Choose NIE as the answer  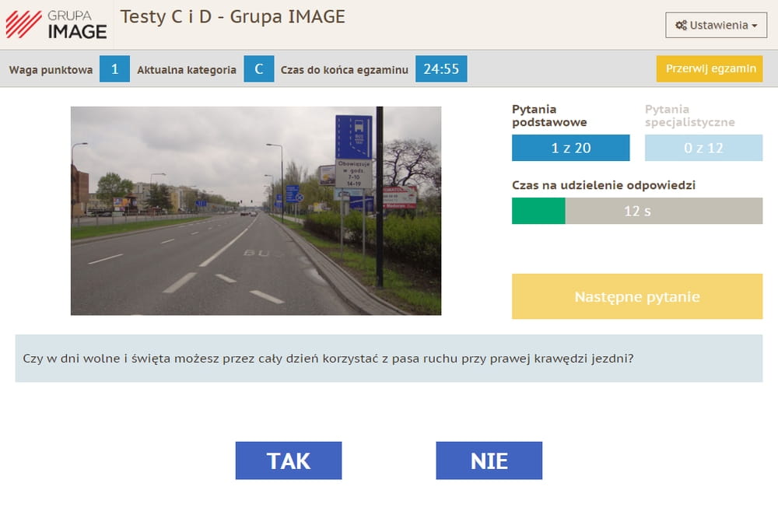point(489,460)
